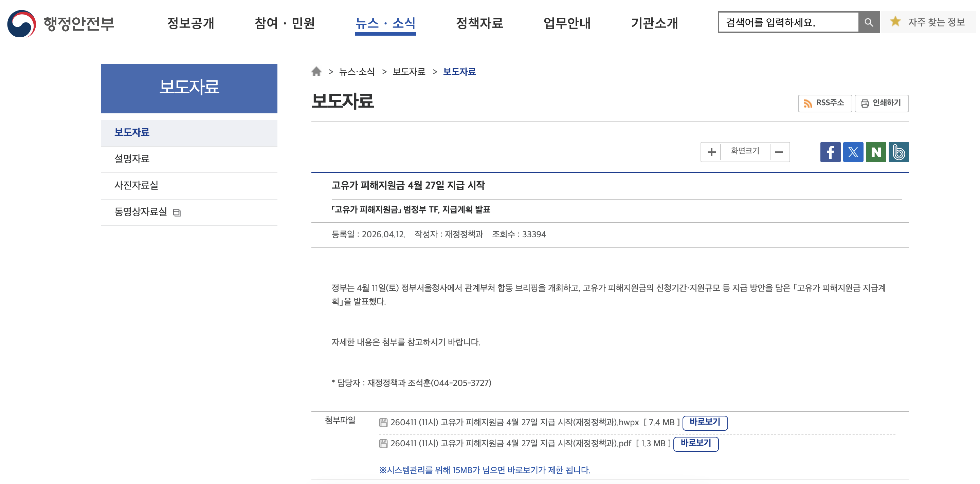
Task: Click 바로보기 for the pdf file
Action: click(695, 443)
